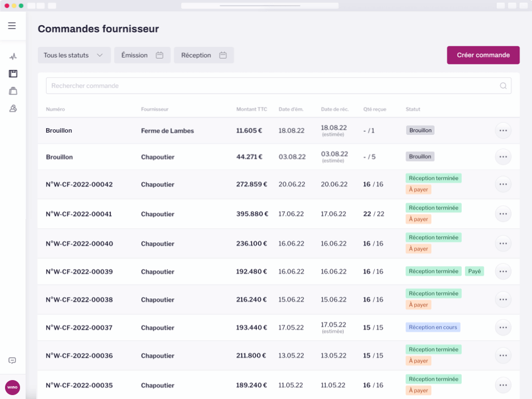
Task: Open actions menu for the first Brouillon order
Action: [503, 130]
